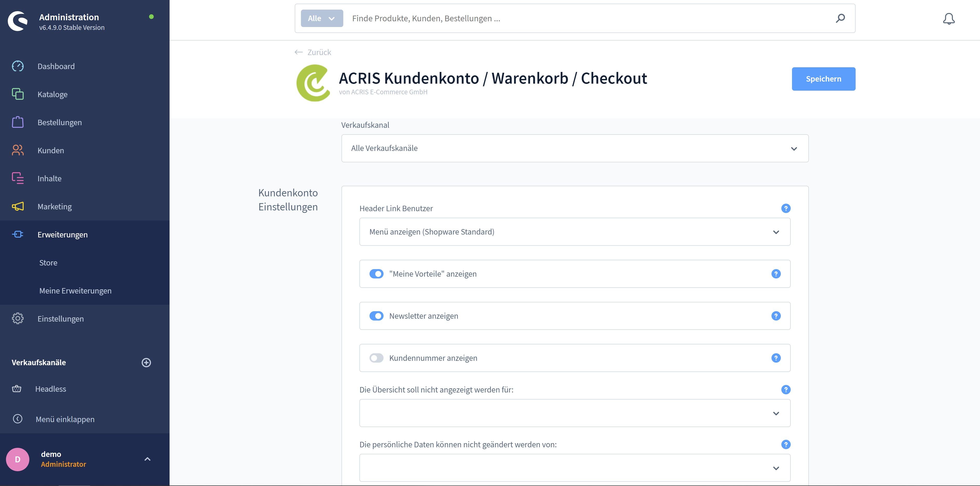This screenshot has width=980, height=486.
Task: Click the Kundenkonto Einstellungen section title
Action: click(288, 199)
